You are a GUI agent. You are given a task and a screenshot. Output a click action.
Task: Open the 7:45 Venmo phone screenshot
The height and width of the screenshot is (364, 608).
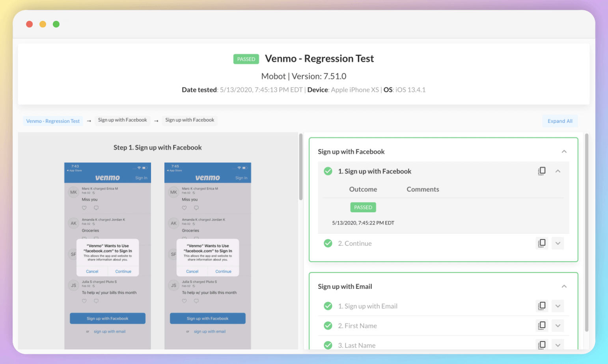[208, 256]
